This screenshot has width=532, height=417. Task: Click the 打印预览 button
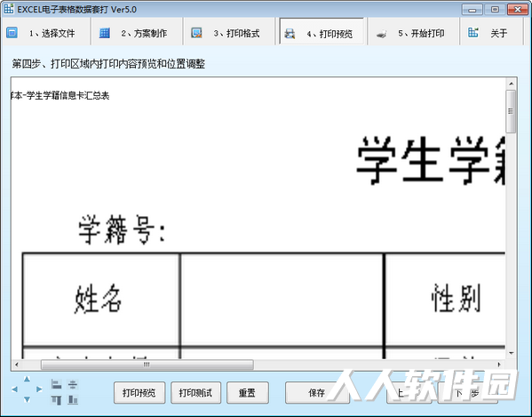click(x=139, y=393)
